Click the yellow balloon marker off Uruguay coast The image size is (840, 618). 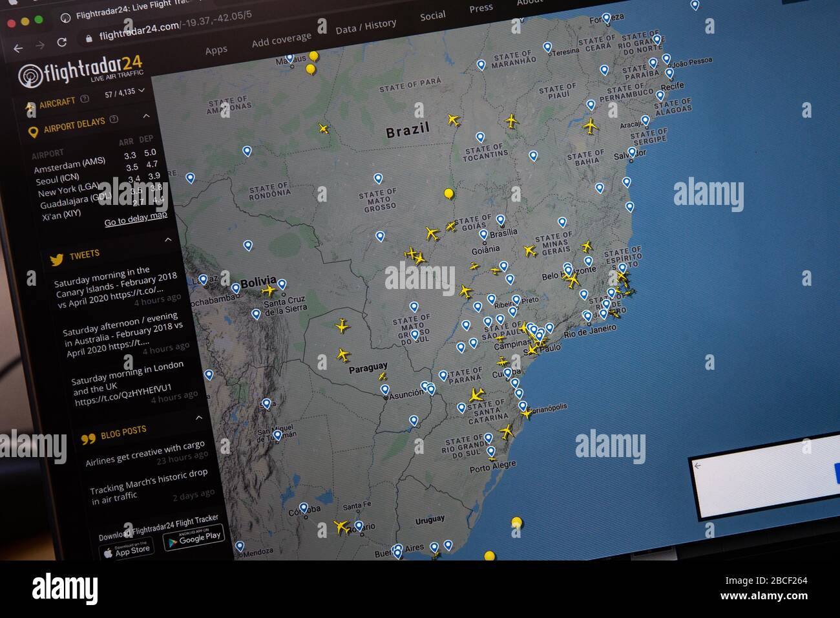(x=516, y=523)
